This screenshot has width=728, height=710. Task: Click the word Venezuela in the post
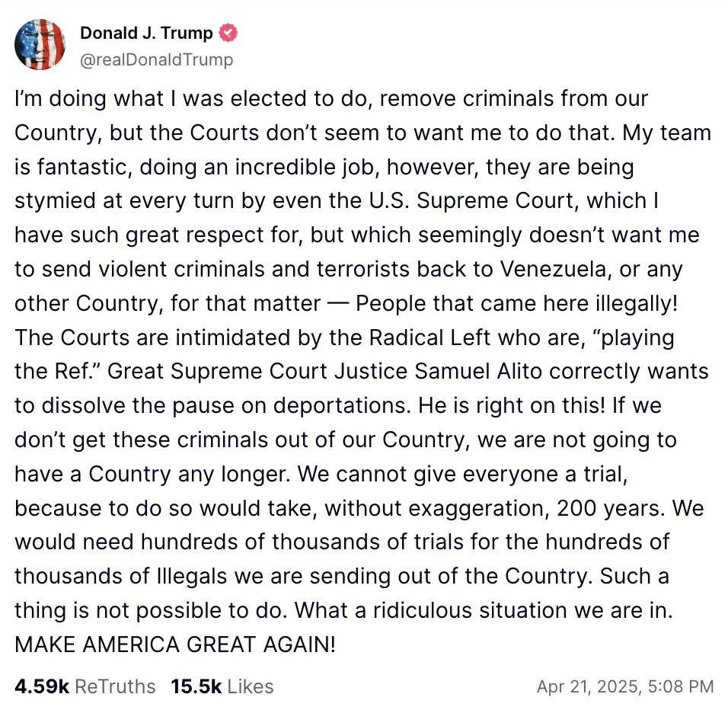point(553,270)
